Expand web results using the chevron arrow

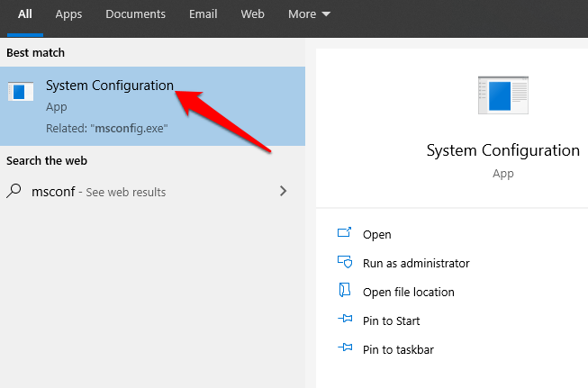[x=284, y=191]
